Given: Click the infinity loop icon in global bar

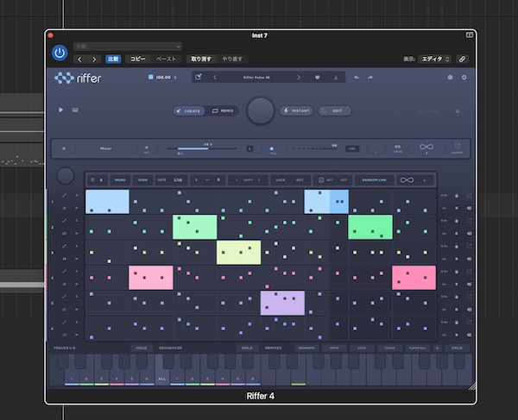Looking at the screenshot, I should [x=426, y=147].
